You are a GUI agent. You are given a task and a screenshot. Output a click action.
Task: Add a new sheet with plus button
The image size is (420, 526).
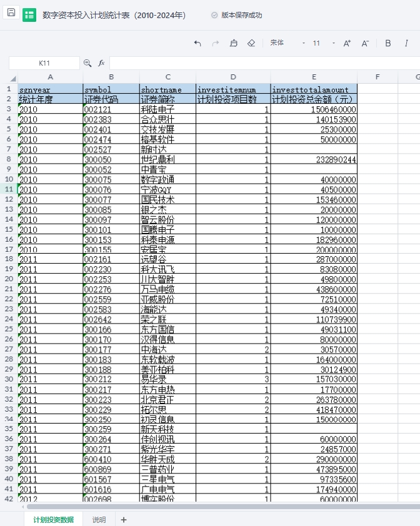(x=124, y=520)
